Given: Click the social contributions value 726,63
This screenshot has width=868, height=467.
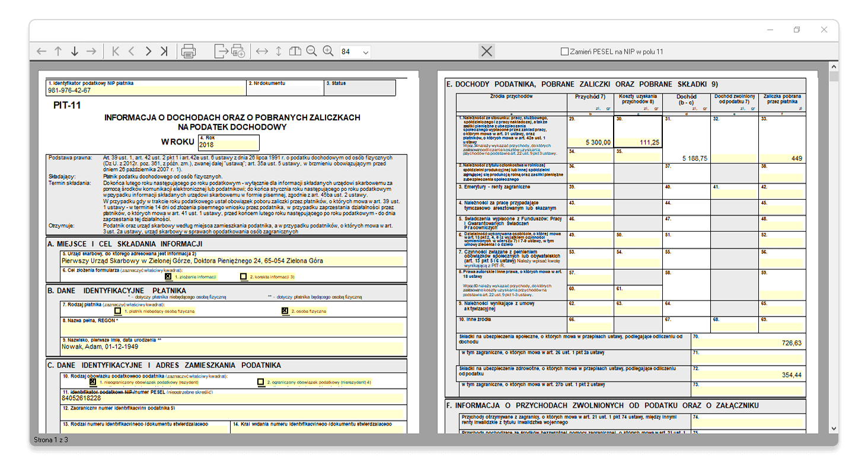Looking at the screenshot, I should [792, 343].
